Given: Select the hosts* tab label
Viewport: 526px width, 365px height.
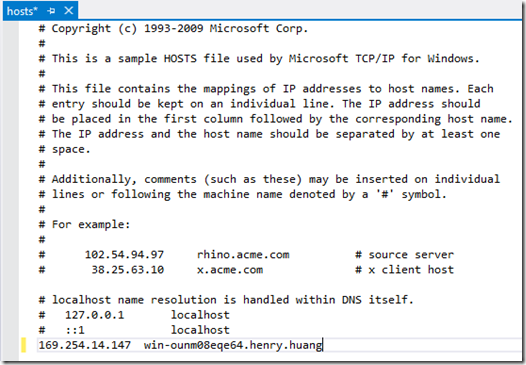Looking at the screenshot, I should [x=22, y=11].
